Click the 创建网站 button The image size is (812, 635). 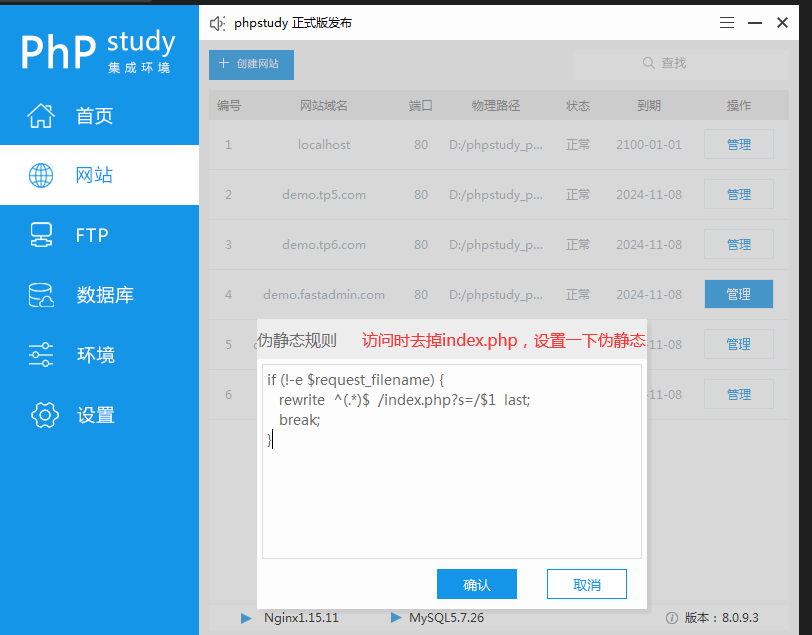coord(251,65)
